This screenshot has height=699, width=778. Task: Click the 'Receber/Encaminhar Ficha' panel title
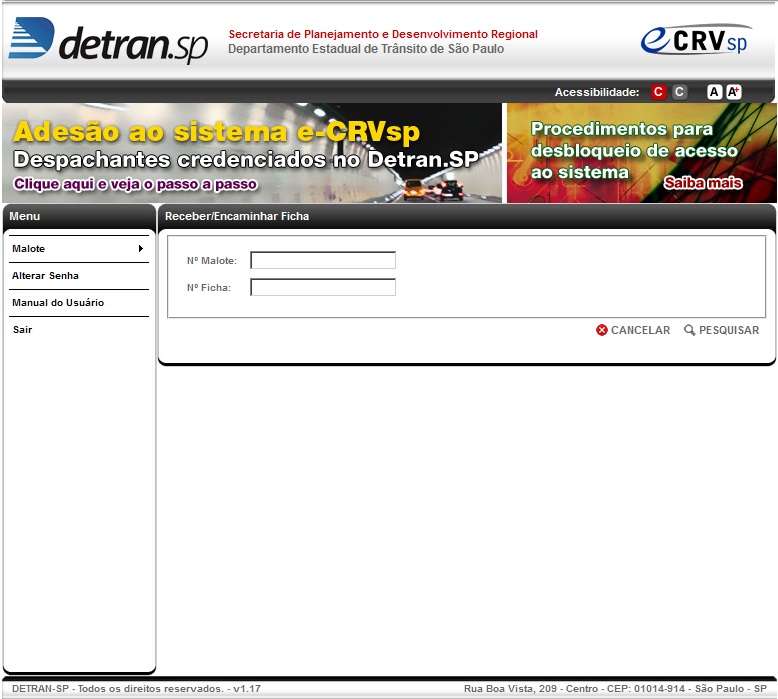click(237, 216)
